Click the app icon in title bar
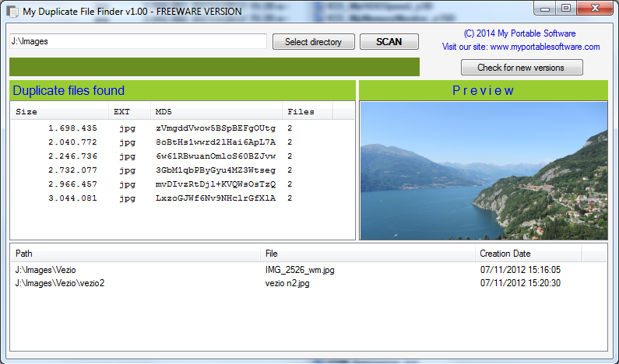 (12, 12)
